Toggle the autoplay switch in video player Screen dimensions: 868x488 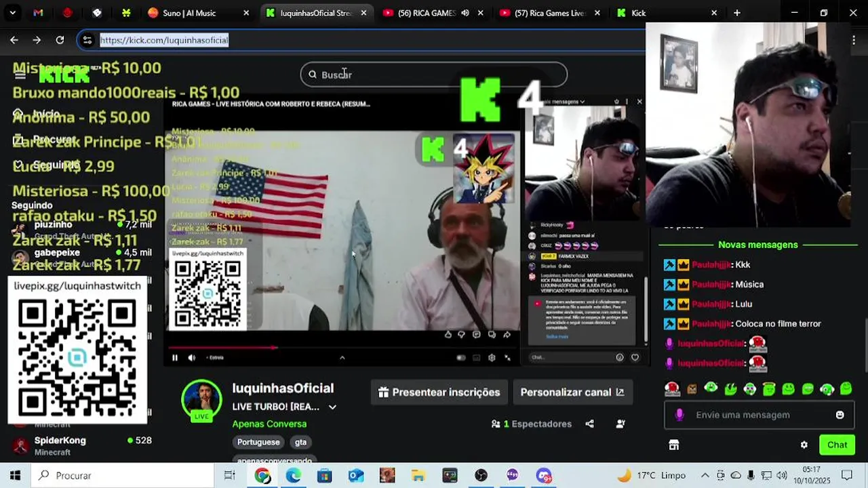pyautogui.click(x=461, y=358)
